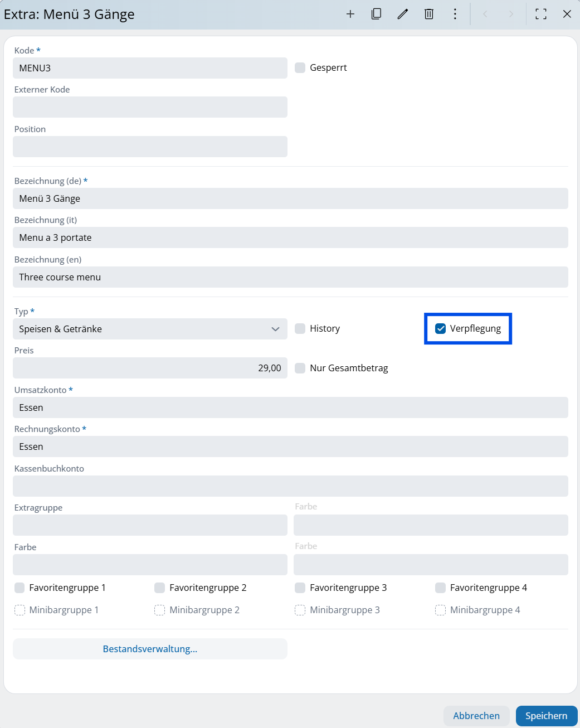This screenshot has height=728, width=580.
Task: Click Bezeichnung (it) field Menu a 3 portate
Action: point(290,237)
